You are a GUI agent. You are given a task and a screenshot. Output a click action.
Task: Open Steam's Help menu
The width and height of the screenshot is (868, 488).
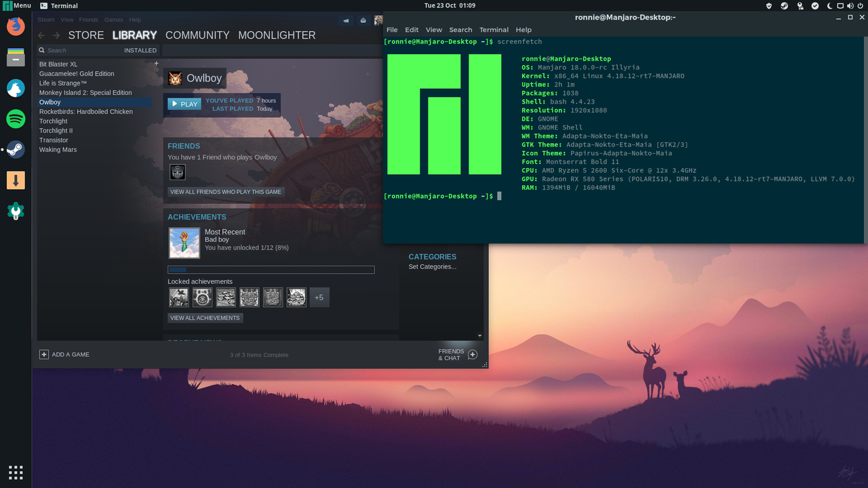coord(135,20)
